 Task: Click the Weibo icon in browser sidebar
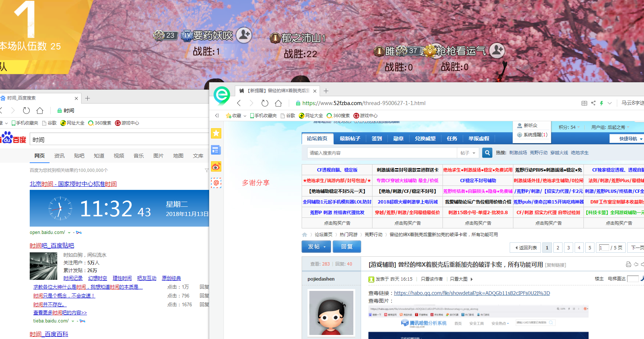click(216, 167)
